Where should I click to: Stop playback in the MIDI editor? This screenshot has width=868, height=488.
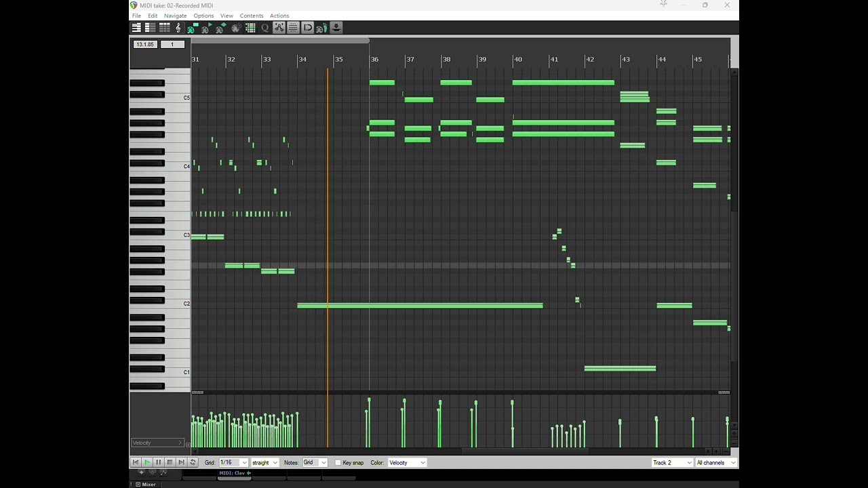pyautogui.click(x=170, y=462)
